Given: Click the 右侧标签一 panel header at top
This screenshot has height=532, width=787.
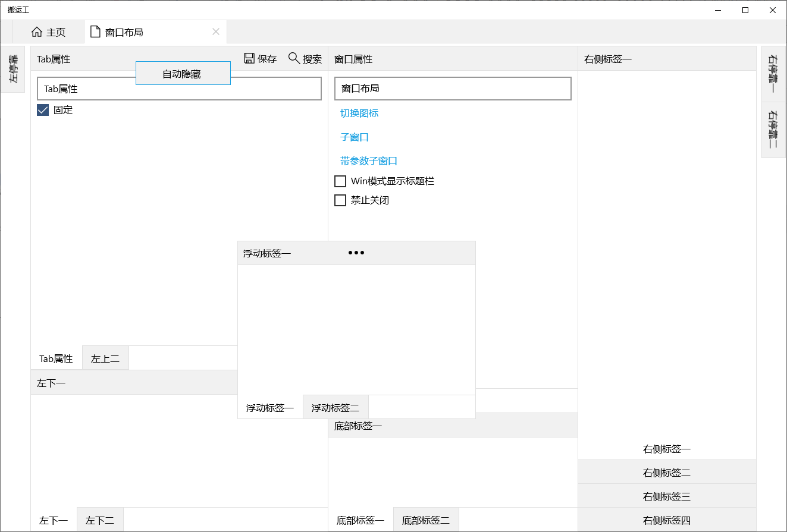Looking at the screenshot, I should coord(667,59).
